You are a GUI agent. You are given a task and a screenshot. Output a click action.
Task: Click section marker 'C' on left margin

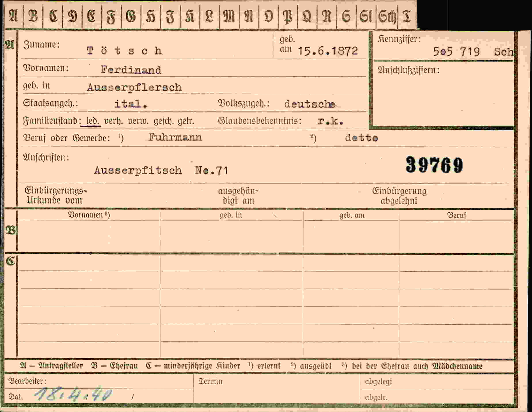coord(10,261)
